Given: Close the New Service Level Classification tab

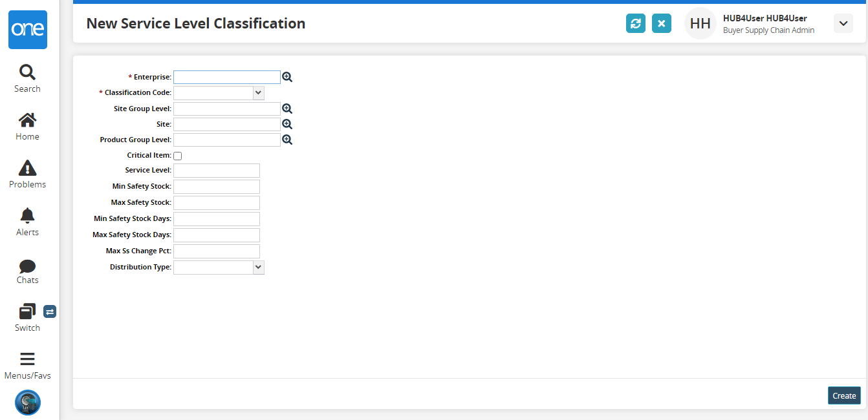Looking at the screenshot, I should pyautogui.click(x=662, y=23).
